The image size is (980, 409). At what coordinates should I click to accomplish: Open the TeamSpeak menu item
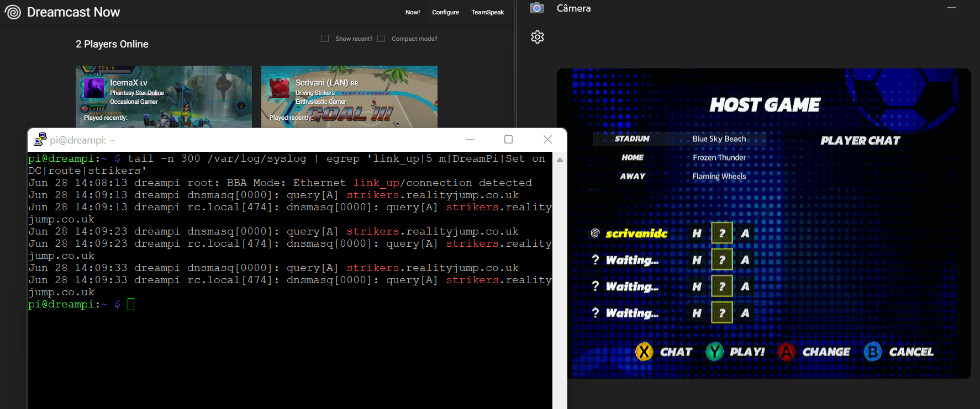click(487, 12)
